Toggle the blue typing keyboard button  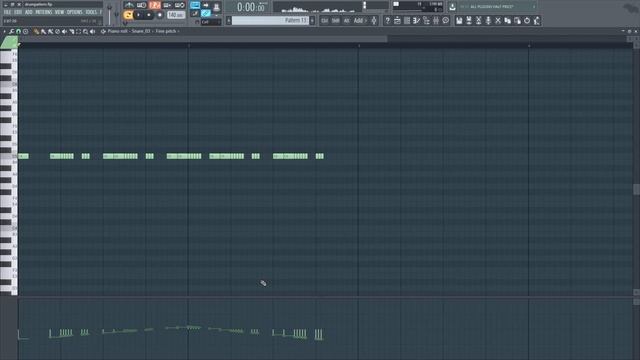(x=195, y=5)
